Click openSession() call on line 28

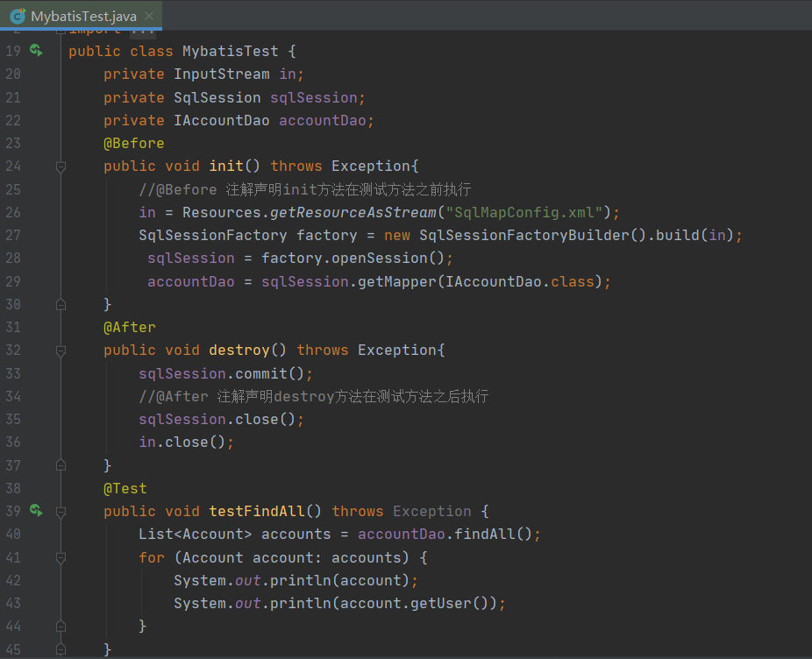pyautogui.click(x=388, y=258)
